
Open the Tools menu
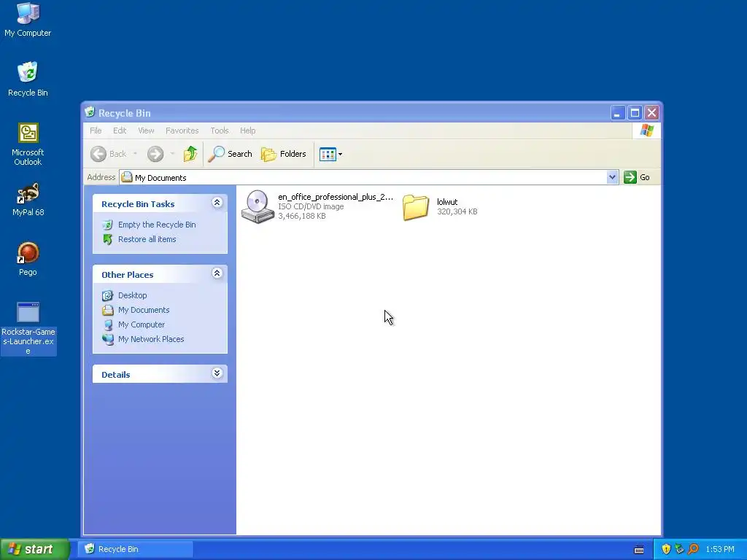(x=220, y=131)
